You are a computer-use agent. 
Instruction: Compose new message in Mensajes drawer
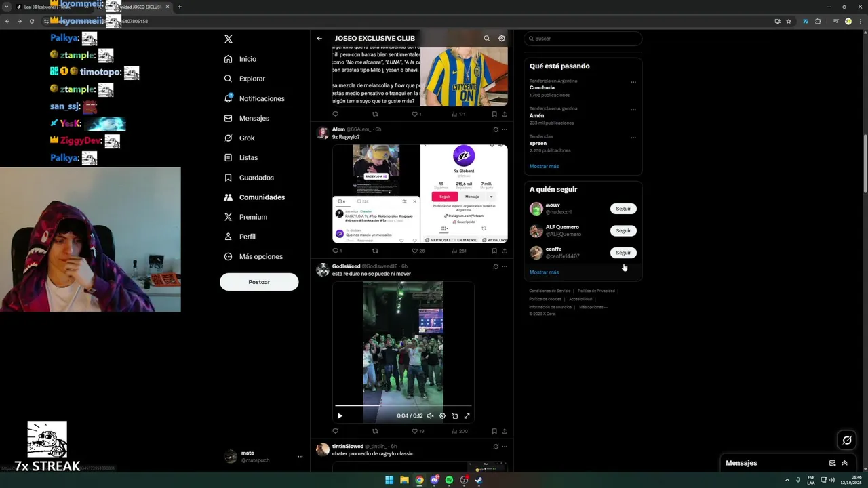(x=832, y=463)
